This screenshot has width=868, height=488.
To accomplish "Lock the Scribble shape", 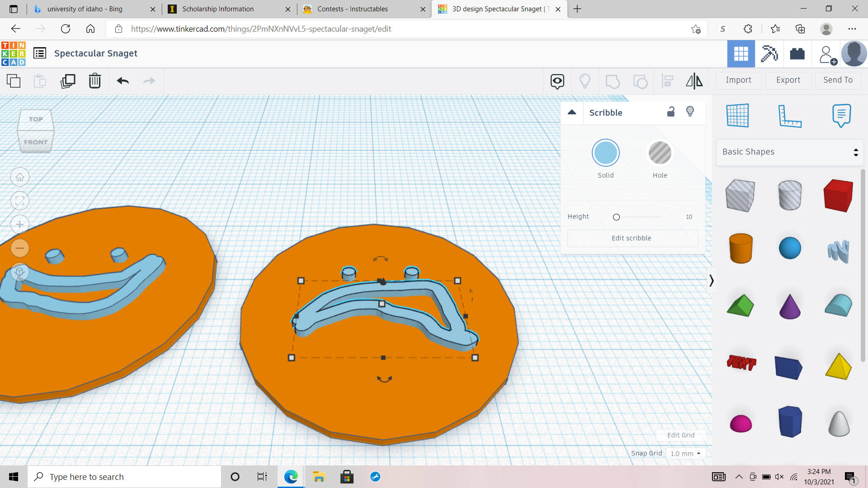I will point(670,112).
